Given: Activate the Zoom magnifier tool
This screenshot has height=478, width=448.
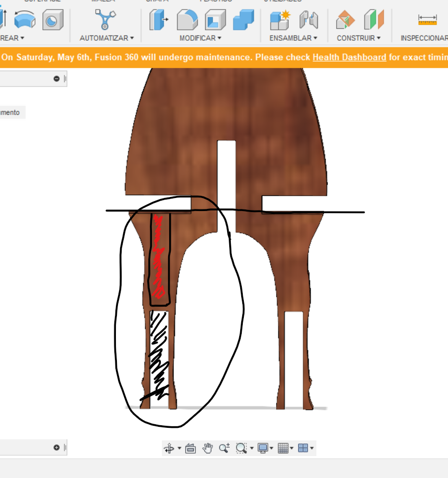Looking at the screenshot, I should point(225,448).
